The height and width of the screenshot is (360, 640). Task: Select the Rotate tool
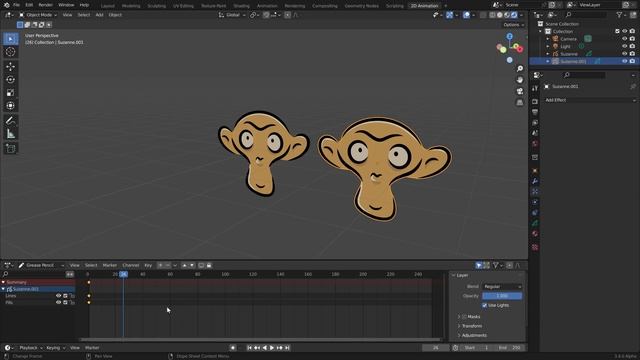coord(11,80)
